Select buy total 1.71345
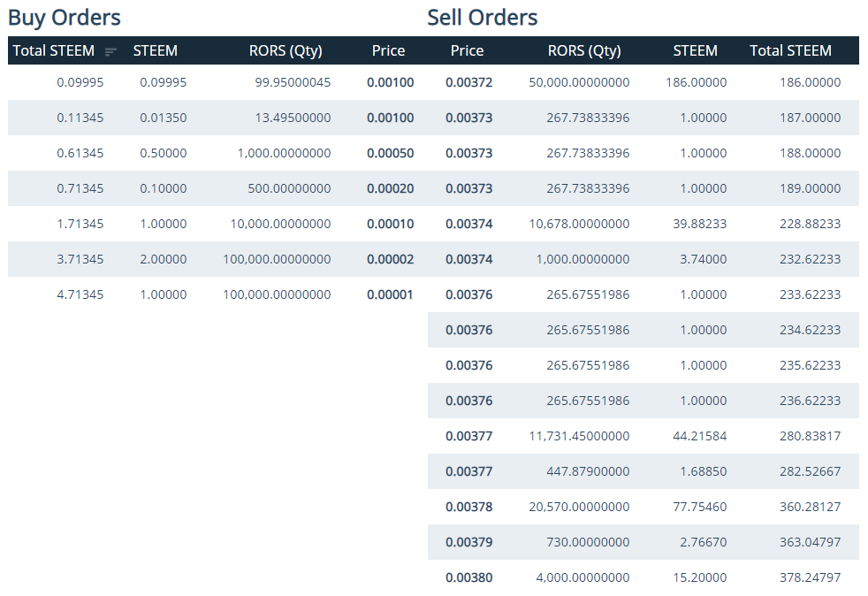Image resolution: width=868 pixels, height=596 pixels. click(80, 224)
